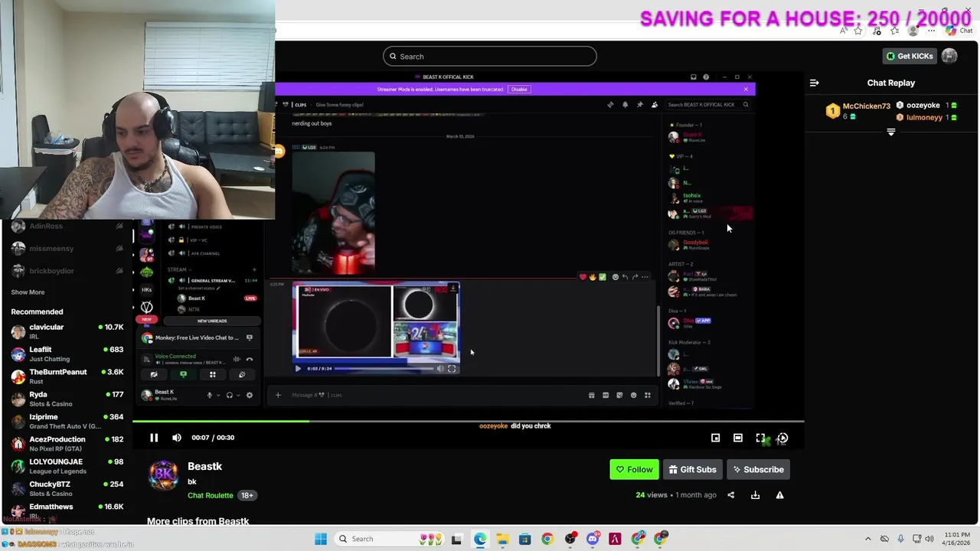Image resolution: width=980 pixels, height=551 pixels.
Task: Open Discord inbox icon
Action: pos(693,77)
